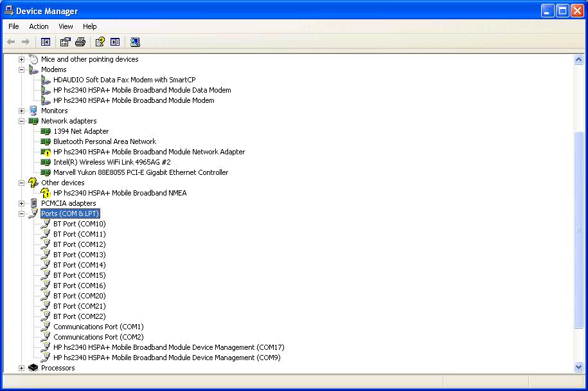
Task: Click the Print toolbar icon
Action: (x=80, y=42)
